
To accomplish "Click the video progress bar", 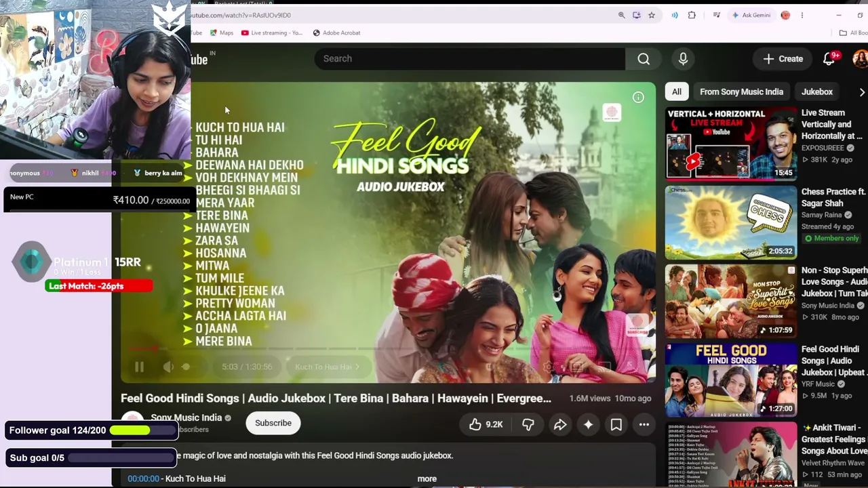I will [x=388, y=349].
